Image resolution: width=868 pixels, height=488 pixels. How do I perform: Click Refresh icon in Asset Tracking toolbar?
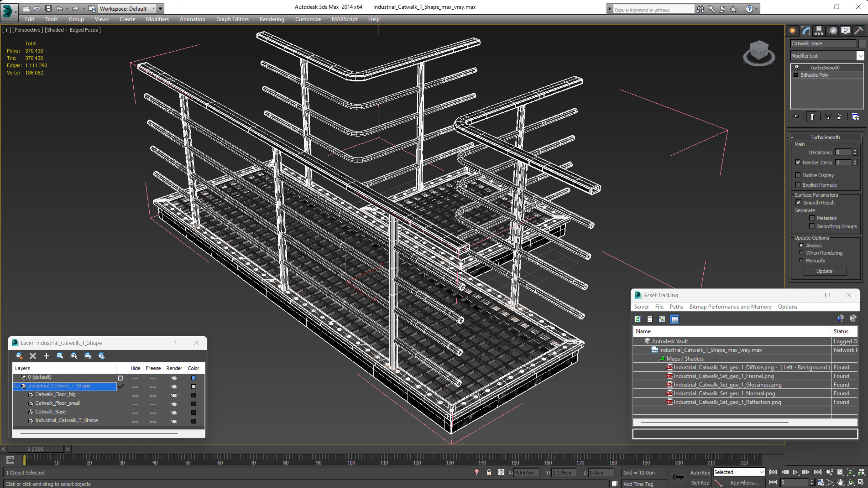(x=637, y=319)
